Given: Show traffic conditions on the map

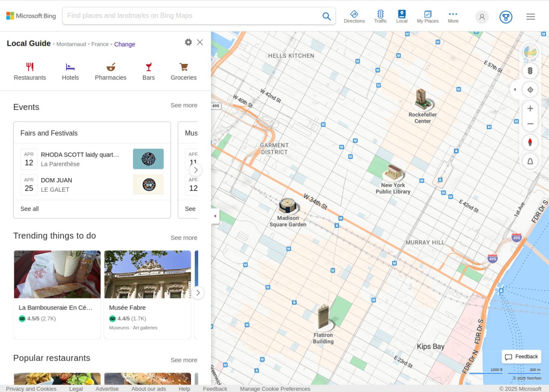Looking at the screenshot, I should click(x=380, y=16).
